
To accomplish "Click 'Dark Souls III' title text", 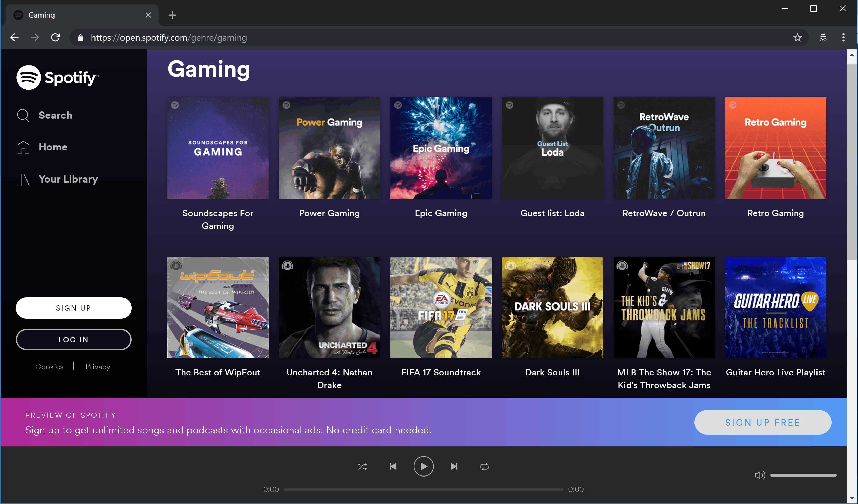I will [x=553, y=372].
